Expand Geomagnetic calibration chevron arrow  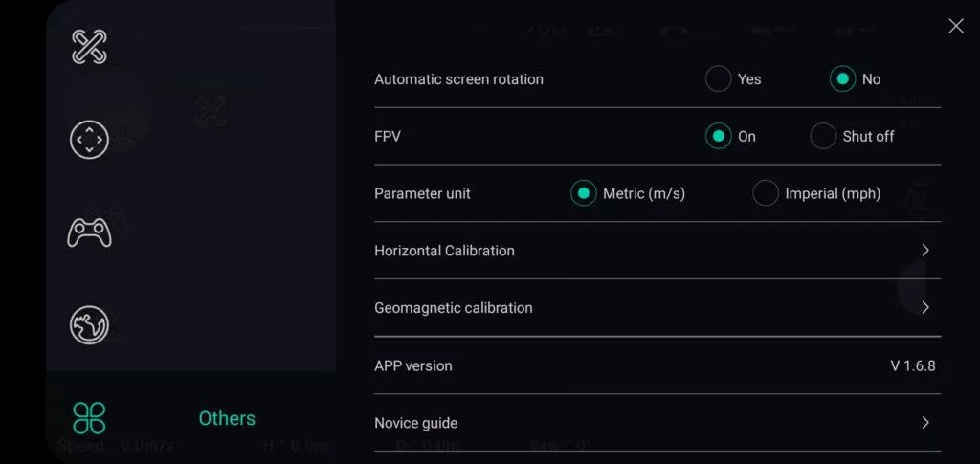click(x=925, y=308)
